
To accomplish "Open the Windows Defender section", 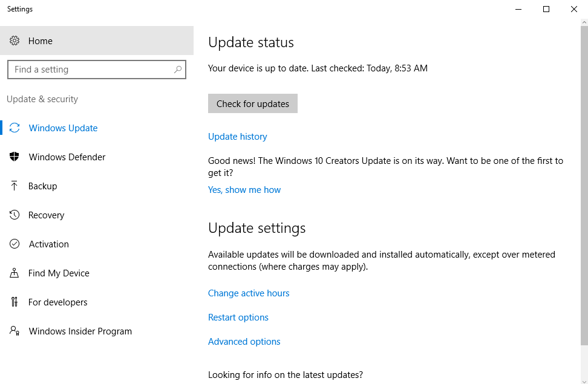I will tap(67, 157).
